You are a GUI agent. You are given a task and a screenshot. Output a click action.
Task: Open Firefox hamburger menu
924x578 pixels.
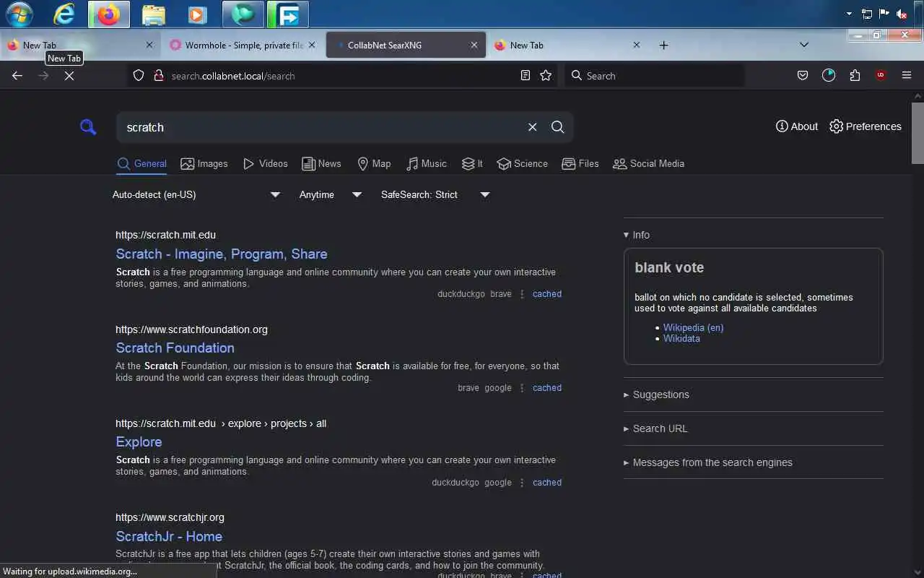(907, 75)
